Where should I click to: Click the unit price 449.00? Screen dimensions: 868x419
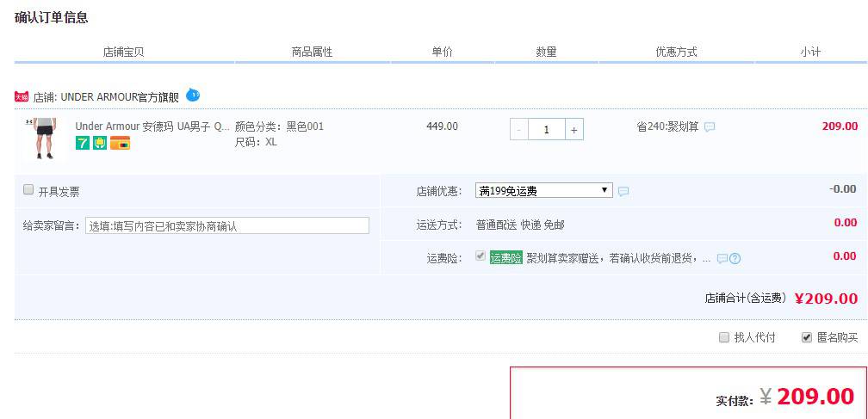(443, 126)
